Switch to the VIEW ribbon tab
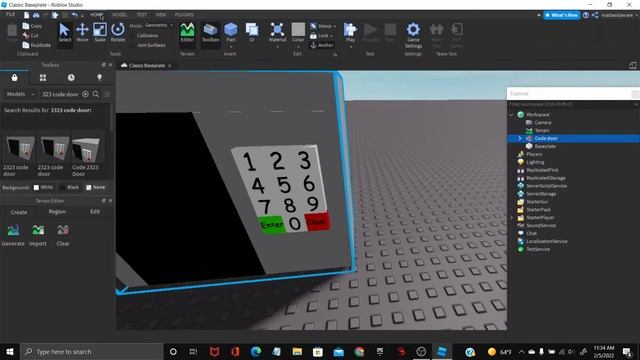 (160, 15)
